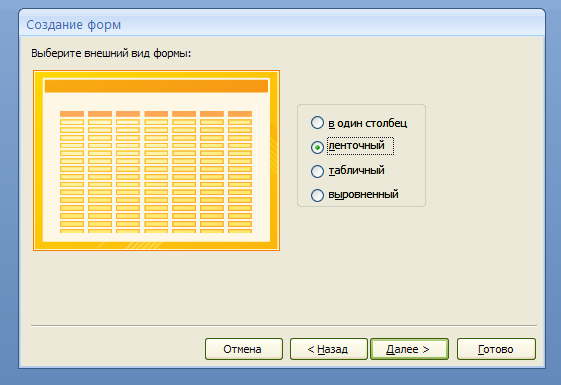Go back with '< Назад' button
Image resolution: width=561 pixels, height=385 pixels.
[328, 349]
